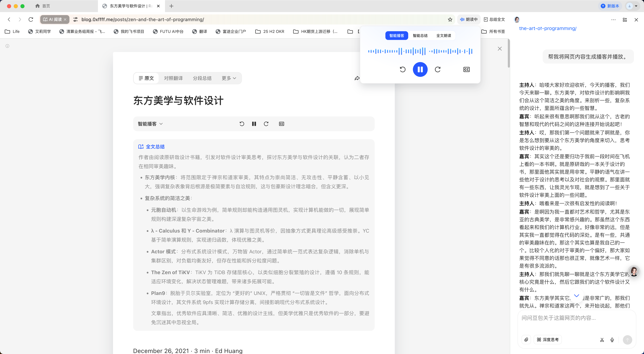Click the audio waveform progress bar

(x=420, y=51)
